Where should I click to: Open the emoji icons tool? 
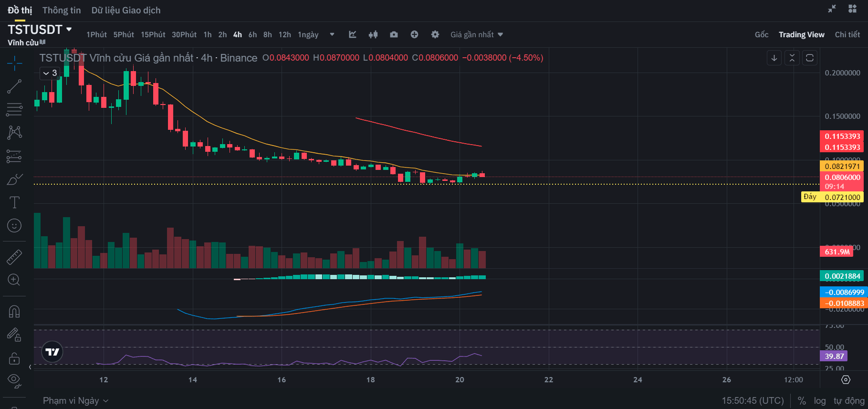pyautogui.click(x=14, y=225)
